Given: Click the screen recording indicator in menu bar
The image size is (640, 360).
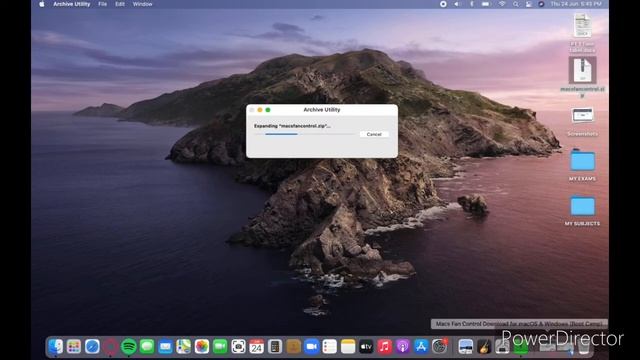Looking at the screenshot, I should [443, 4].
